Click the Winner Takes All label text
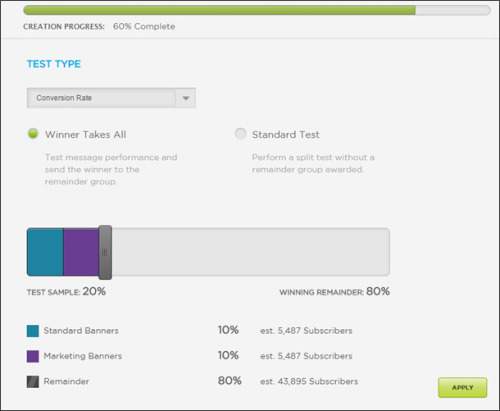The height and width of the screenshot is (411, 500). pyautogui.click(x=86, y=135)
